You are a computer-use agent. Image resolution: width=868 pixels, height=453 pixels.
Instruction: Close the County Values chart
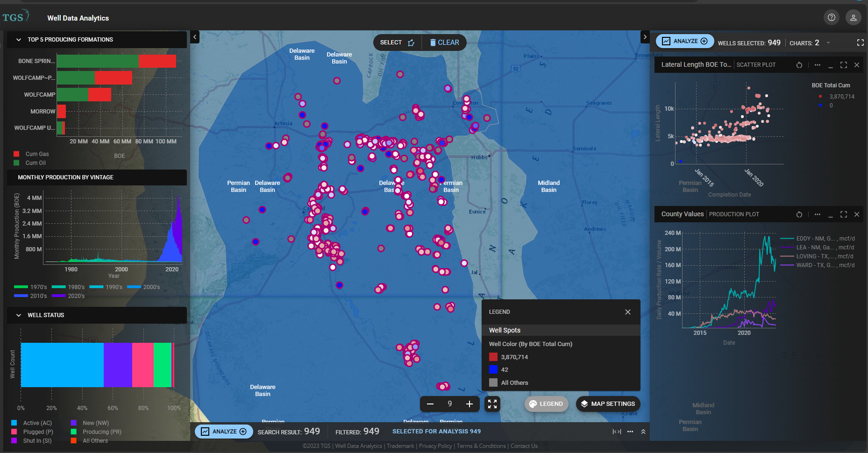pos(857,214)
